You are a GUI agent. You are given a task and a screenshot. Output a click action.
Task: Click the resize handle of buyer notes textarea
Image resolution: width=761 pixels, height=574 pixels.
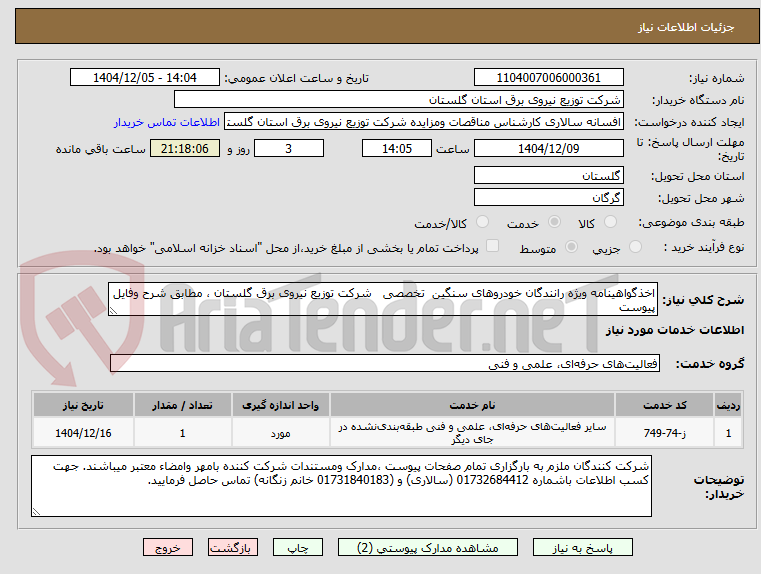click(x=36, y=511)
